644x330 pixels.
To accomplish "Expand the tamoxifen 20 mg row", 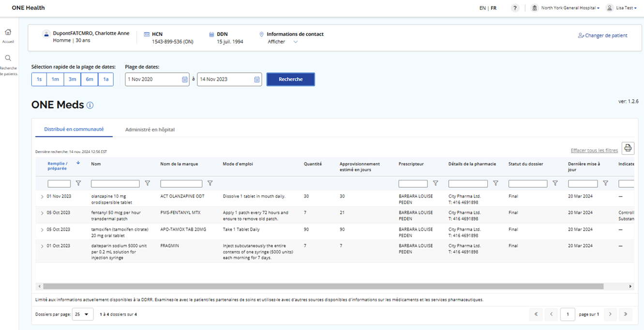I will 42,230.
